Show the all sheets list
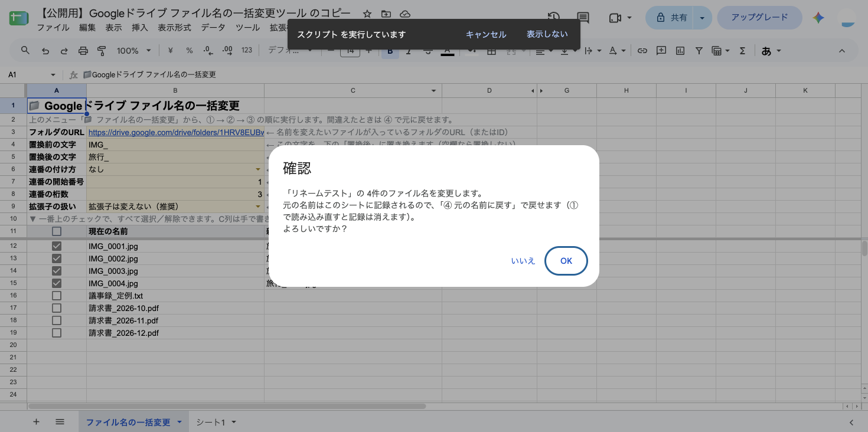 (60, 422)
